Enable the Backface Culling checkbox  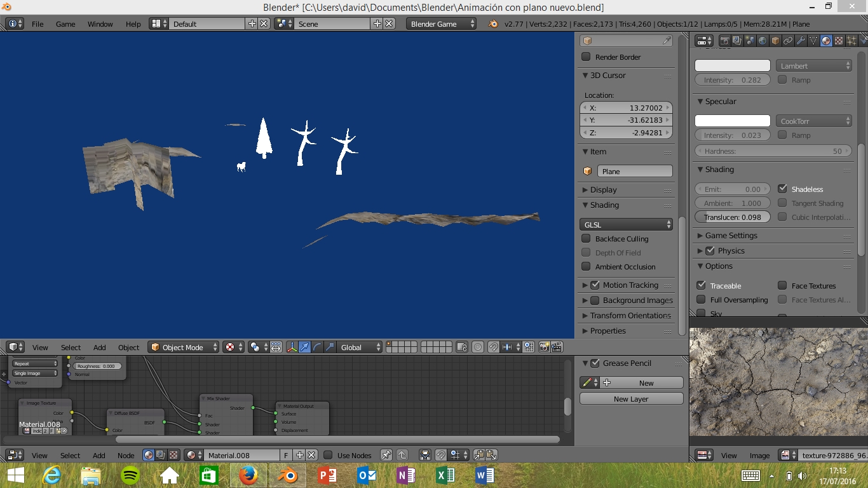tap(586, 239)
